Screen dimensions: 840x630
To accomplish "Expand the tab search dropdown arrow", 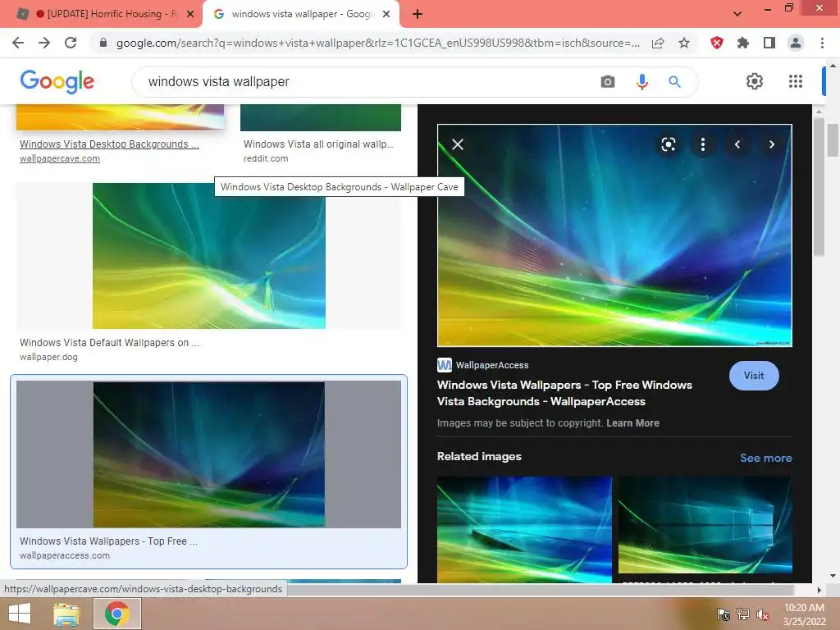I will tap(737, 14).
